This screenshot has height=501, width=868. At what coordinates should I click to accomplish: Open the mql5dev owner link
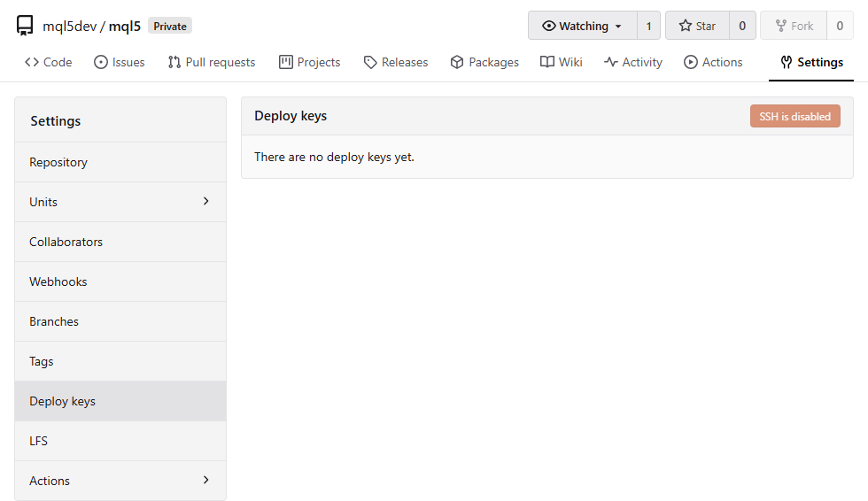(x=69, y=26)
